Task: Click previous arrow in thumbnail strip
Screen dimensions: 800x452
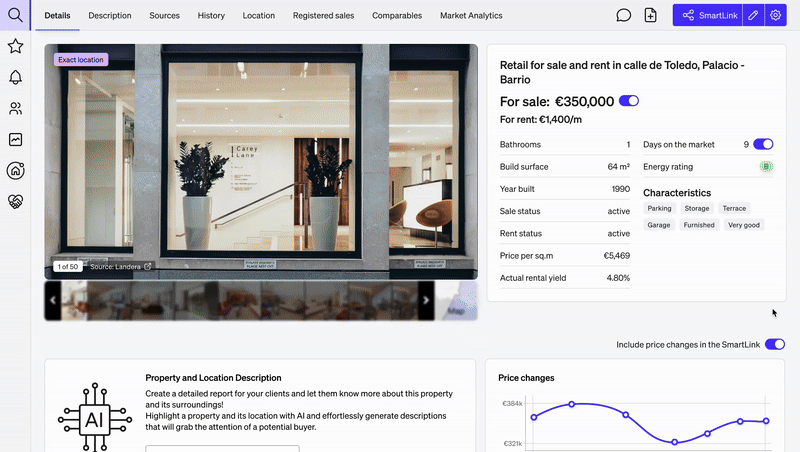Action: point(53,300)
